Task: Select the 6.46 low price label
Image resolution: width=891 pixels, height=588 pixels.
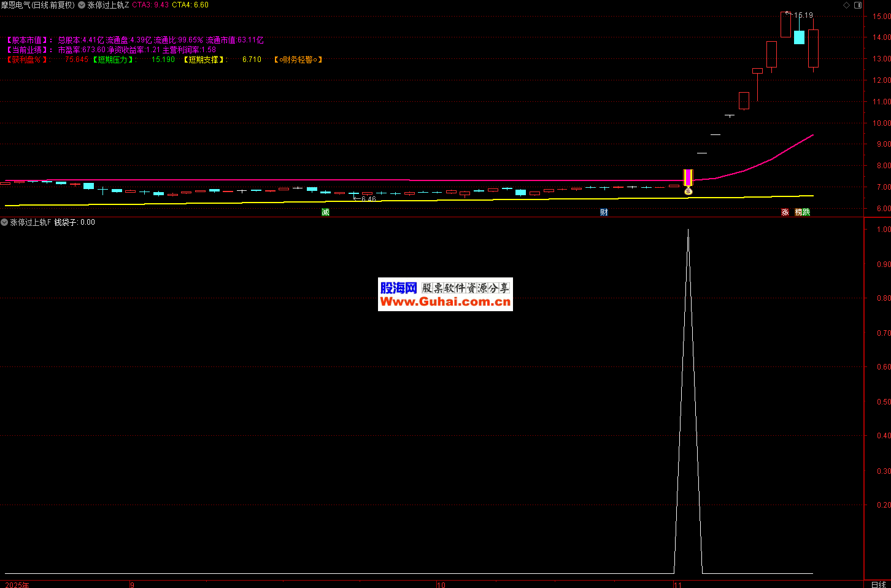Action: click(x=368, y=199)
